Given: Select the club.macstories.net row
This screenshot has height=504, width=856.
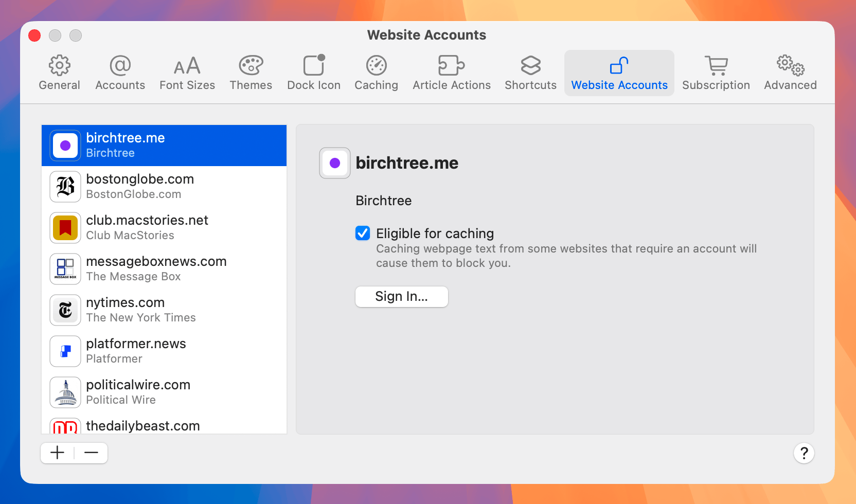Looking at the screenshot, I should click(164, 228).
